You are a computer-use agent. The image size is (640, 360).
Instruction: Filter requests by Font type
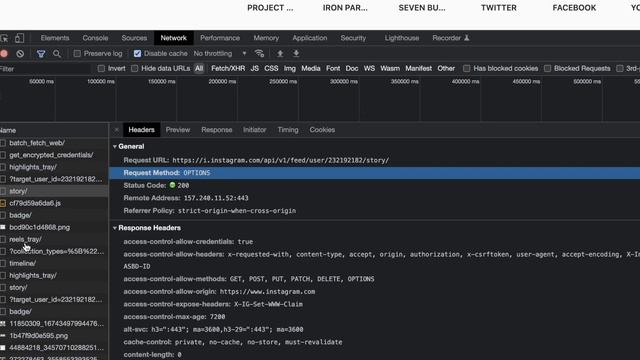coord(333,69)
